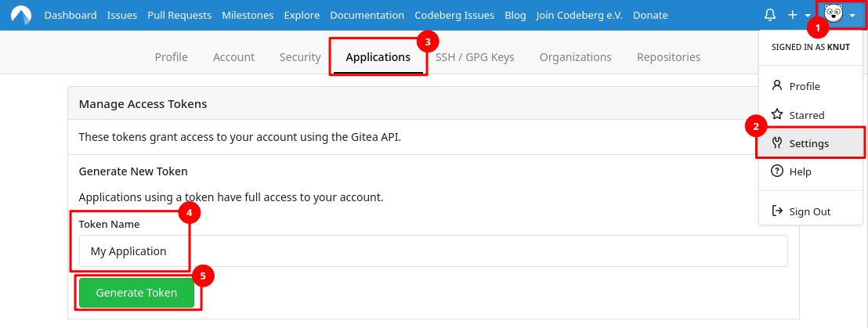Click the Codeberg mountain logo
Viewport: 868px width, 328px height.
click(x=21, y=15)
